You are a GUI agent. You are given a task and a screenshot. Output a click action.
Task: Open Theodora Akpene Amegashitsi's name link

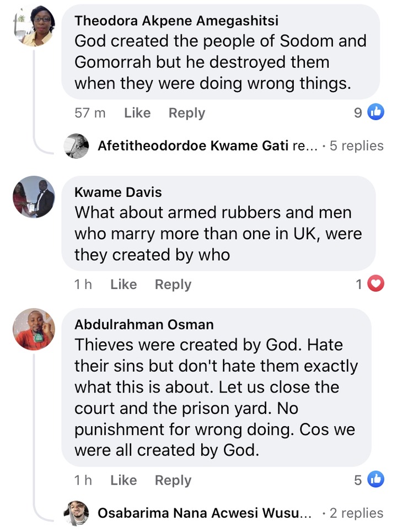[176, 21]
